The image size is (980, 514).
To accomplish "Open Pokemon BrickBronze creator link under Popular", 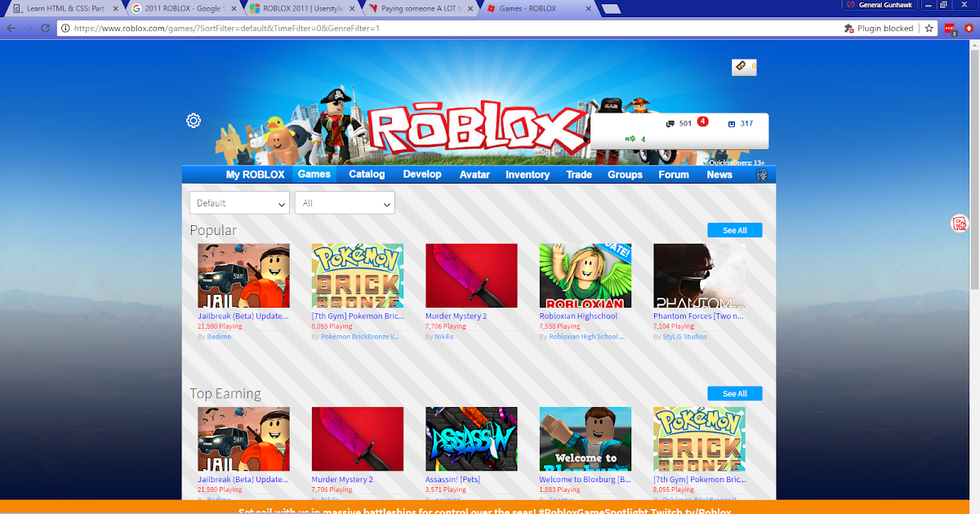I will click(x=360, y=336).
